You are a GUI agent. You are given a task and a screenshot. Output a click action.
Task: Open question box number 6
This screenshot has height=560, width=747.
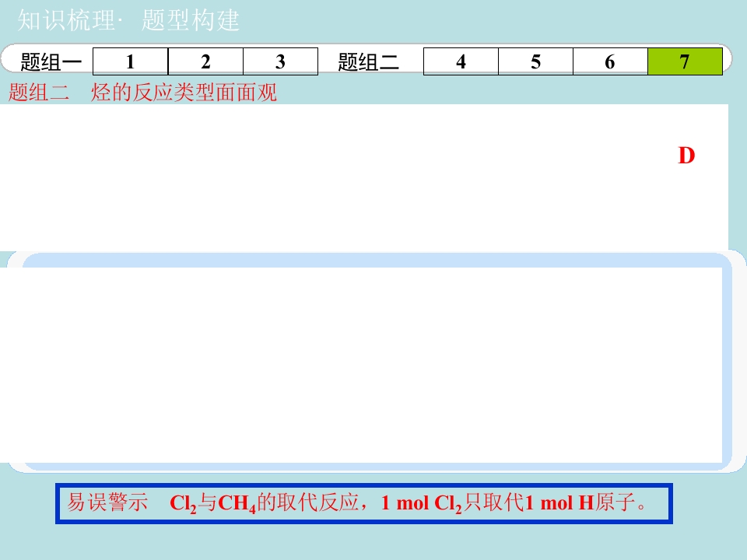point(610,61)
